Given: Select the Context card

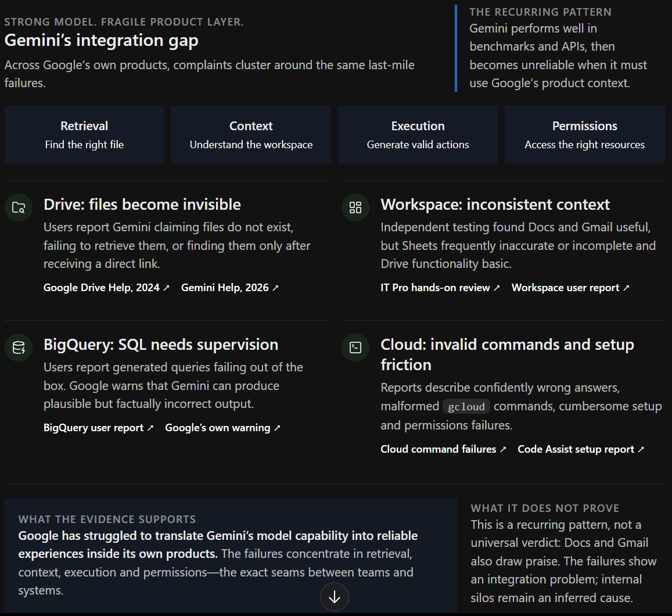Looking at the screenshot, I should (x=251, y=135).
